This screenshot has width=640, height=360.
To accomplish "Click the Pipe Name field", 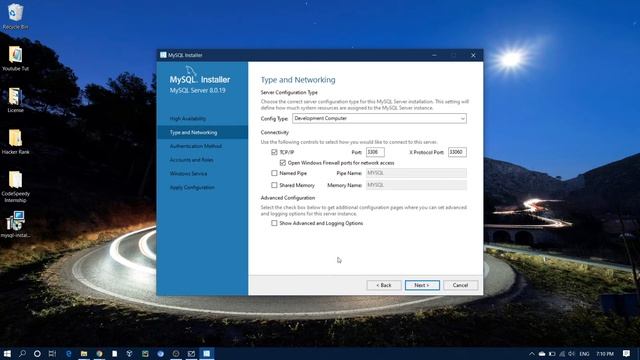I will (416, 173).
